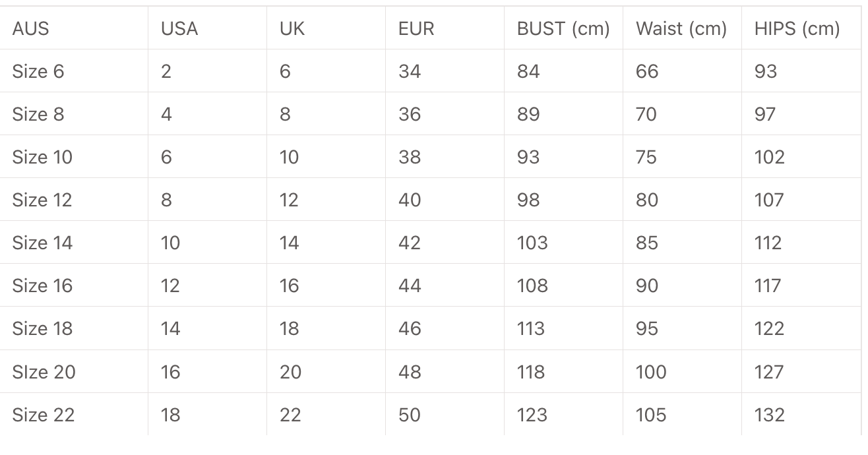868x455 pixels.
Task: Click the Size 6 row label
Action: pos(38,71)
